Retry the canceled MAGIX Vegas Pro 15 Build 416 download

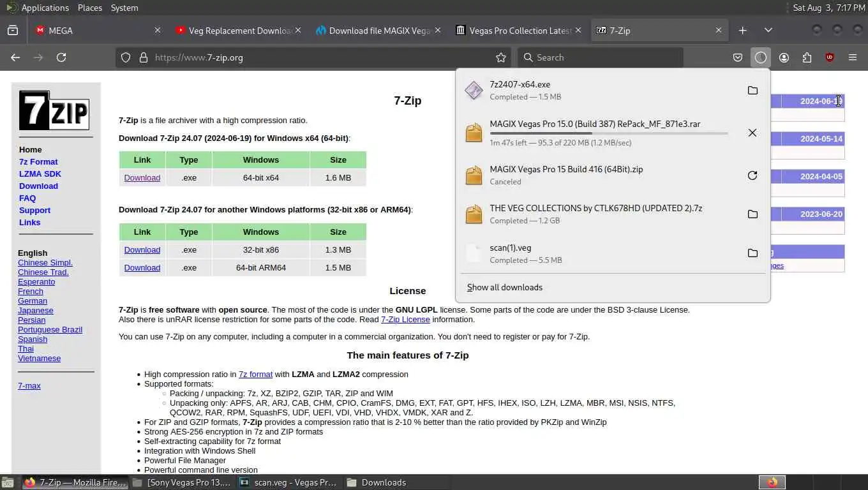click(752, 175)
